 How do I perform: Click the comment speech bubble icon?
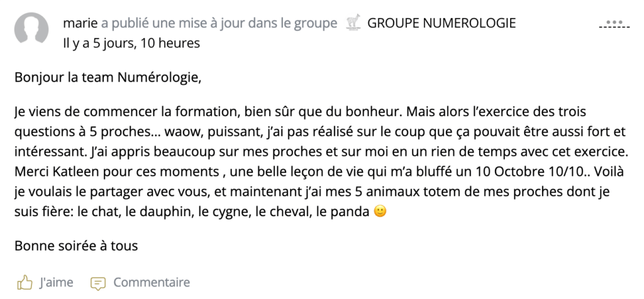point(98,283)
